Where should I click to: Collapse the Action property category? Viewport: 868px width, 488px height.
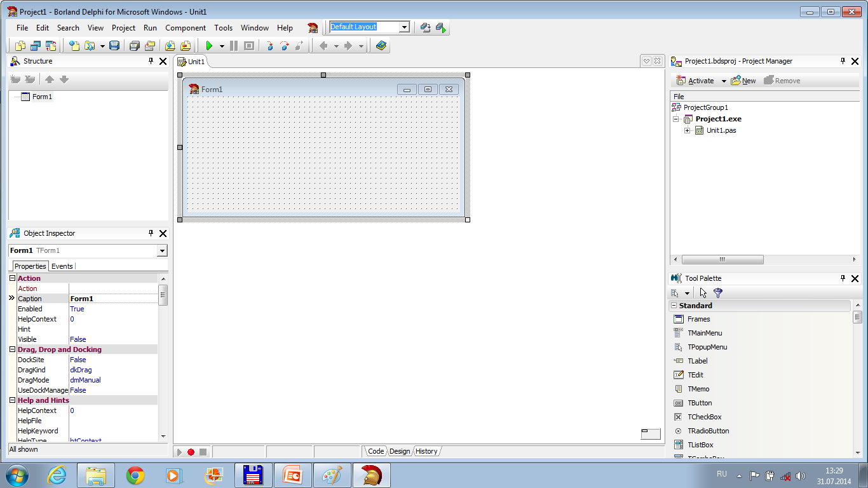tap(13, 278)
